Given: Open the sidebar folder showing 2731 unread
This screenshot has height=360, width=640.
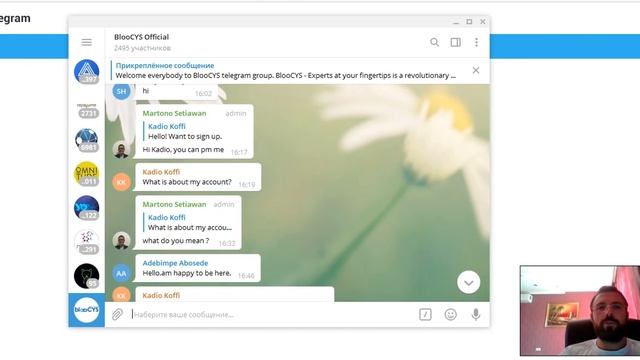Looking at the screenshot, I should (87, 110).
